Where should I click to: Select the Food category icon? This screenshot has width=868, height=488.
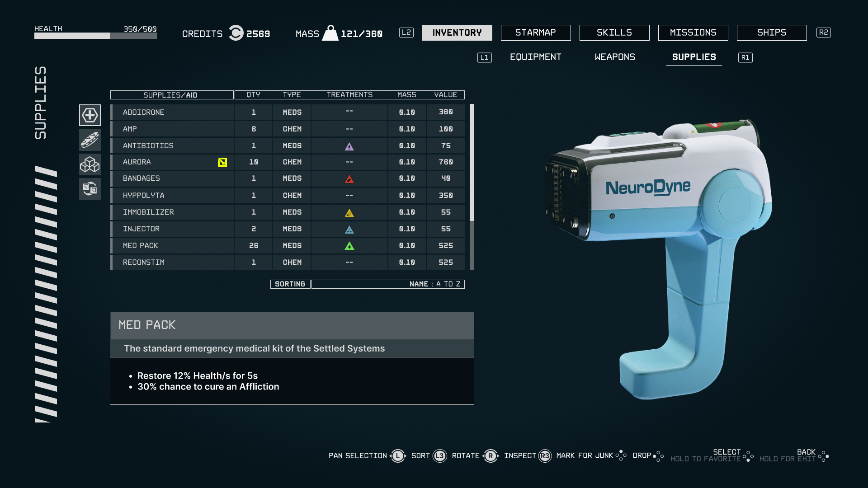(x=90, y=140)
